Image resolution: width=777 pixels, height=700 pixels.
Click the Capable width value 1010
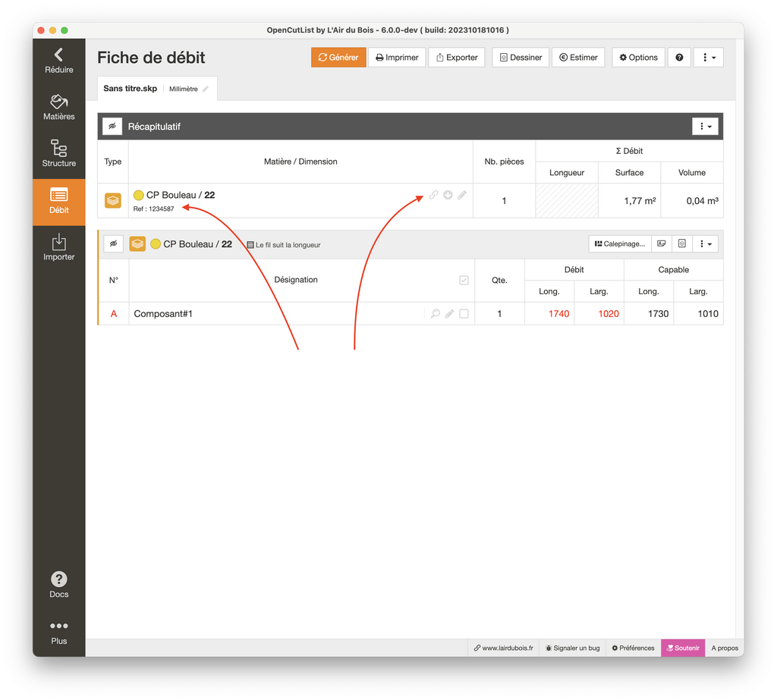click(x=708, y=313)
